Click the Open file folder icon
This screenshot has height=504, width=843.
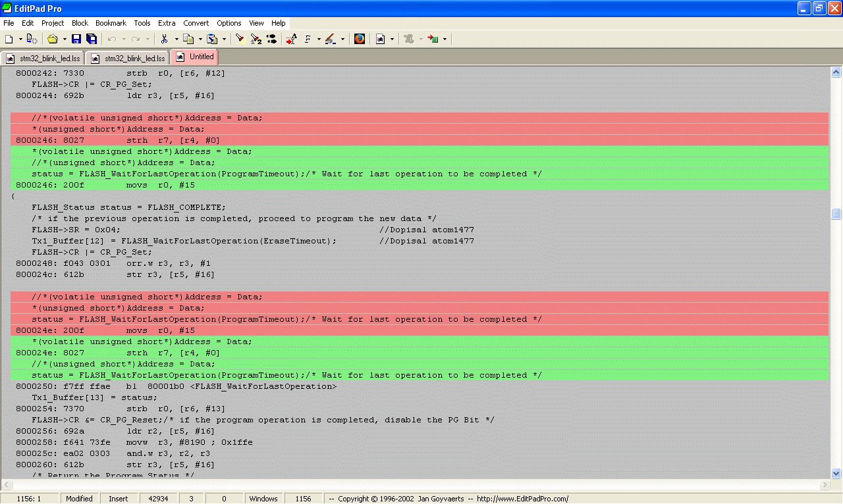53,39
